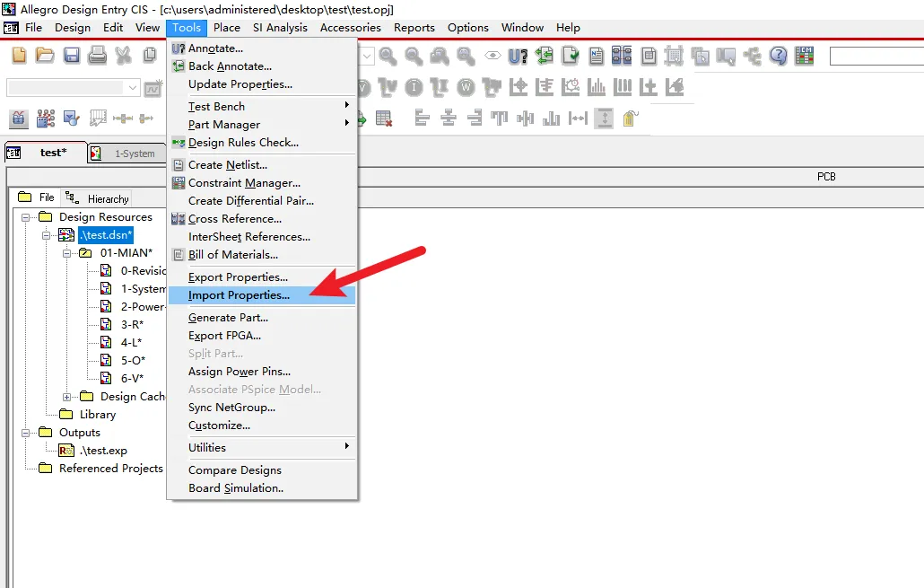Image resolution: width=924 pixels, height=588 pixels.
Task: Collapse the Design Resources tree node
Action: click(25, 217)
